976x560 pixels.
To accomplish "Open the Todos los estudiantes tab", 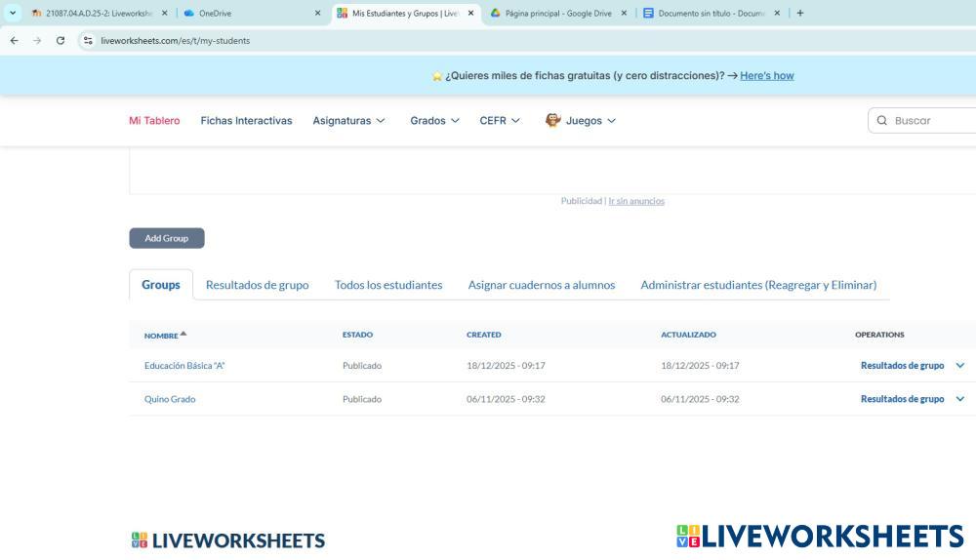I will [x=388, y=285].
